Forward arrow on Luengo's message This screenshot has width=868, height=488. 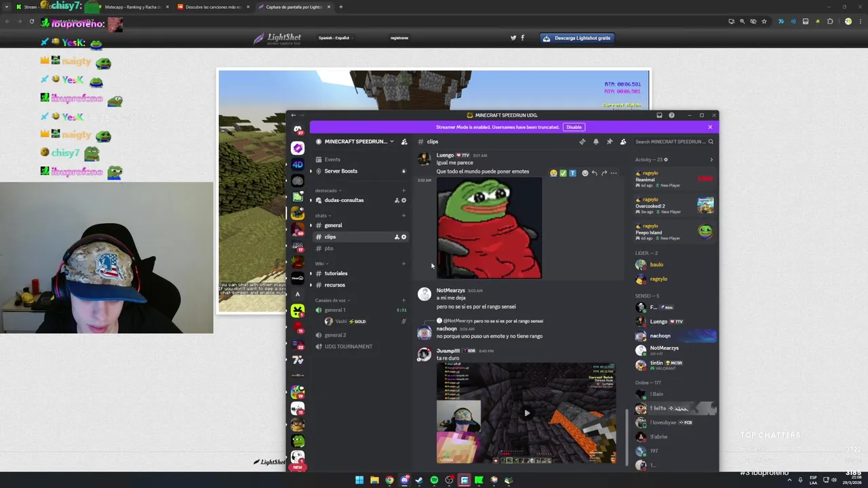point(604,174)
